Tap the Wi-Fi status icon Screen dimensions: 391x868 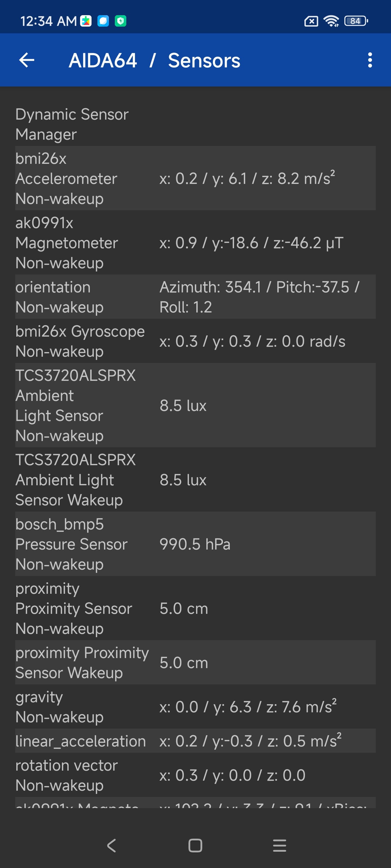pos(331,21)
